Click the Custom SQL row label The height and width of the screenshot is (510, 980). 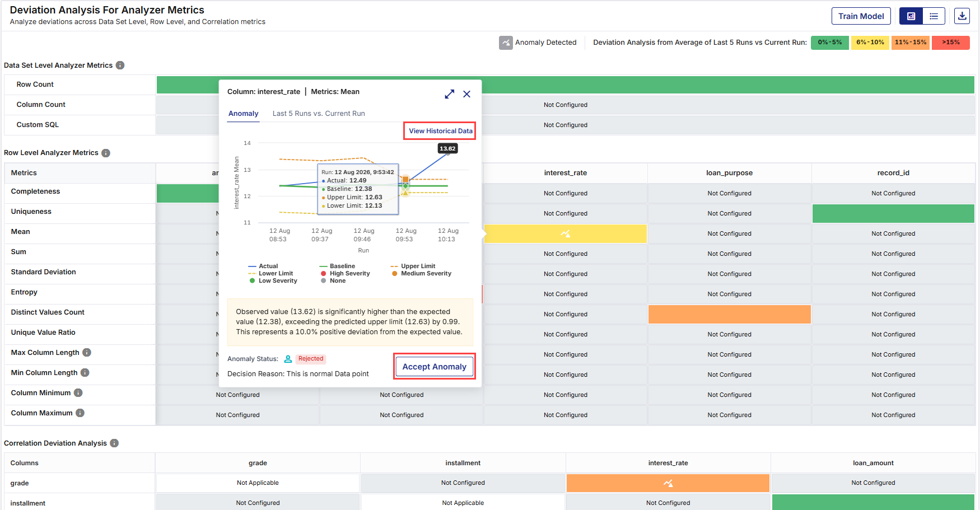pos(38,125)
